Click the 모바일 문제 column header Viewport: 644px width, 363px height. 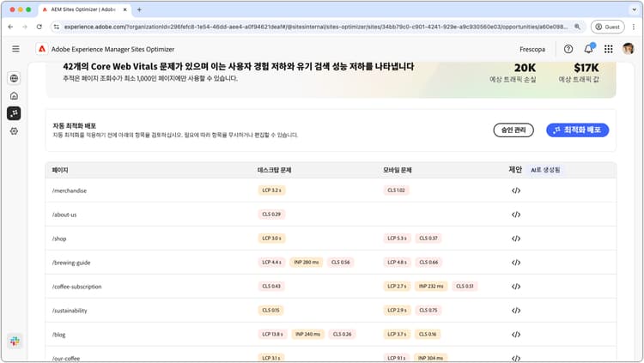coord(398,170)
